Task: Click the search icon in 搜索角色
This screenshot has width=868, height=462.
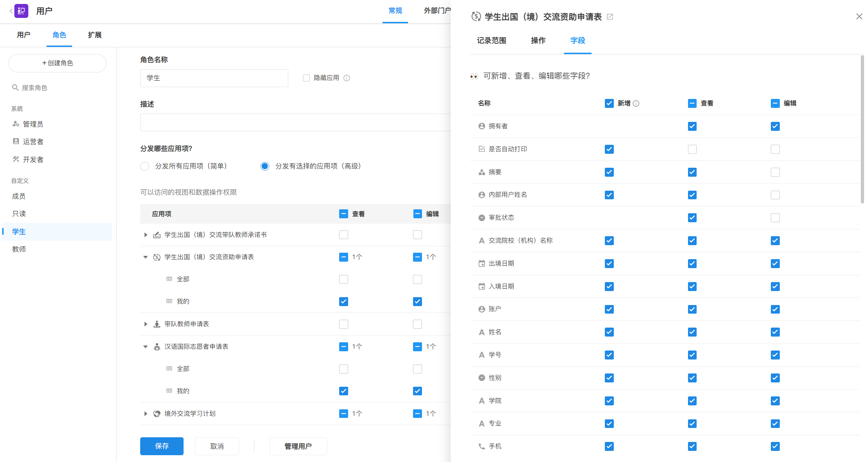Action: tap(15, 87)
